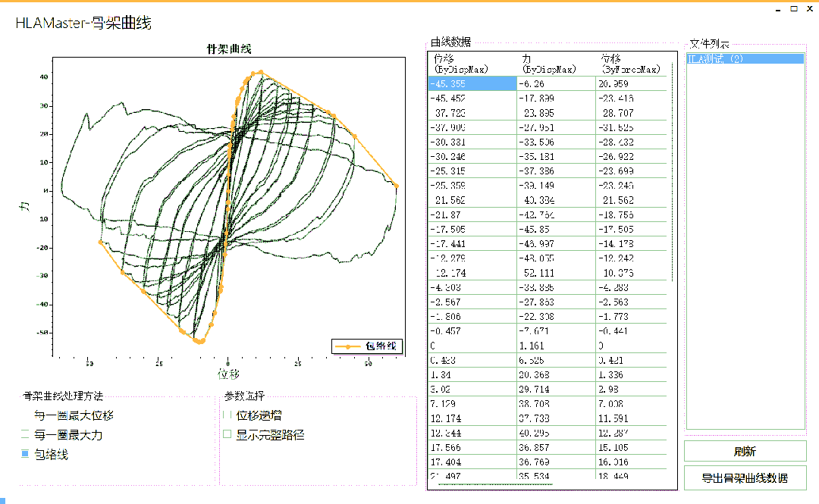819x504 pixels.
Task: Click the cell with value -6.26
Action: (x=557, y=83)
